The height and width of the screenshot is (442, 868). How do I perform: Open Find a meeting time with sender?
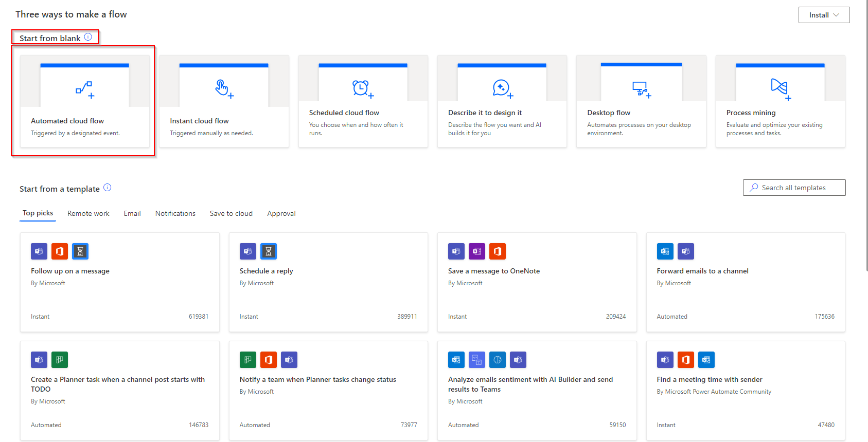(710, 379)
